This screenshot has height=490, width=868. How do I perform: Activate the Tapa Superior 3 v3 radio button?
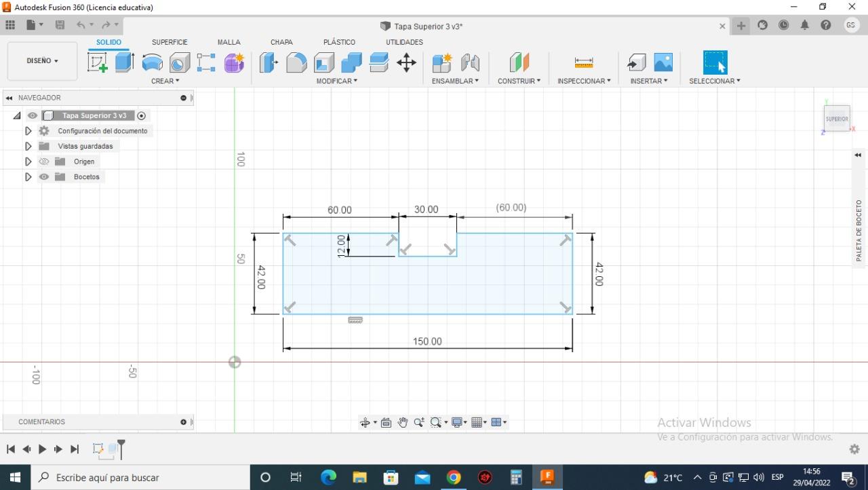coord(142,116)
